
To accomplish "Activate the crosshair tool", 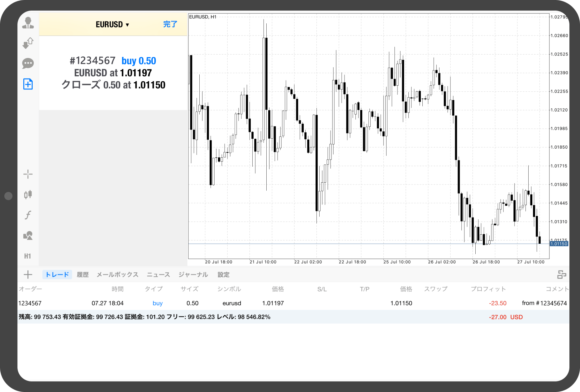I will click(x=28, y=174).
